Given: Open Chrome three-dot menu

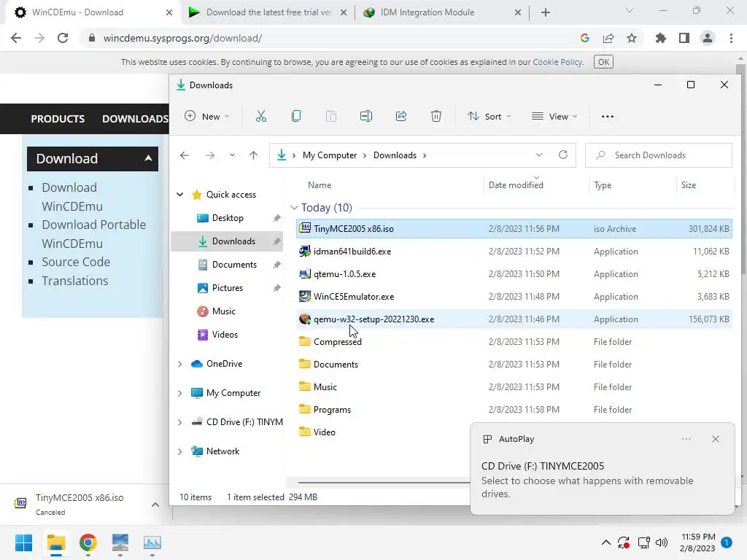Looking at the screenshot, I should [731, 38].
